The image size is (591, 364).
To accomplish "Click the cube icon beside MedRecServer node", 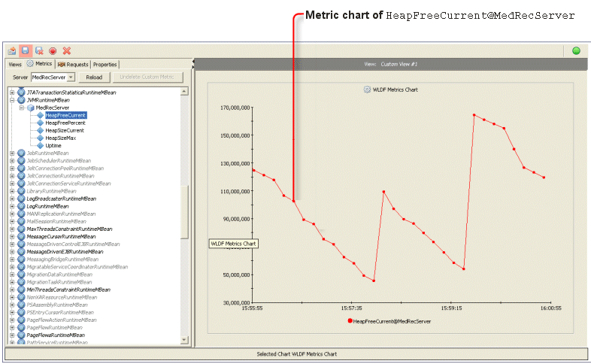I will pyautogui.click(x=31, y=108).
